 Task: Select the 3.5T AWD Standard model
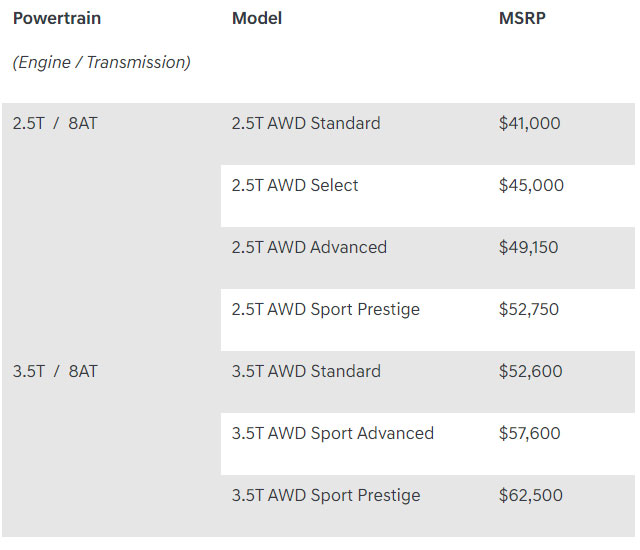pyautogui.click(x=306, y=371)
